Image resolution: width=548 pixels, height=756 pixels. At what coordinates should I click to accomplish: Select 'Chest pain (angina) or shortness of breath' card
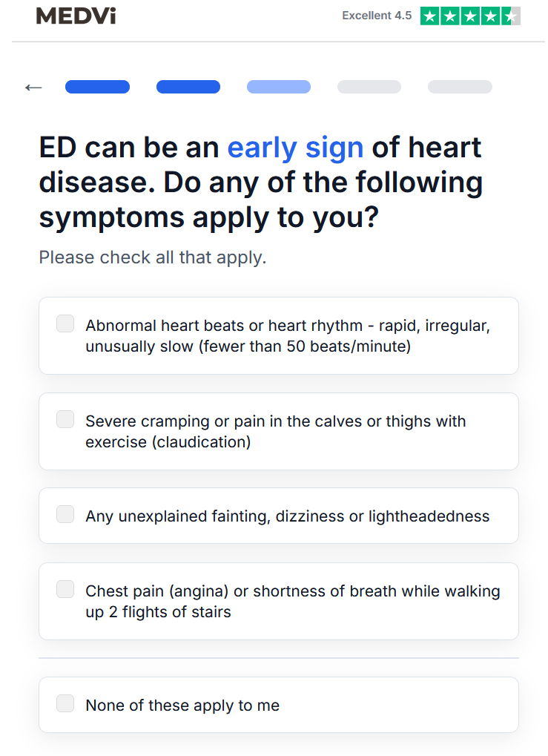click(279, 601)
